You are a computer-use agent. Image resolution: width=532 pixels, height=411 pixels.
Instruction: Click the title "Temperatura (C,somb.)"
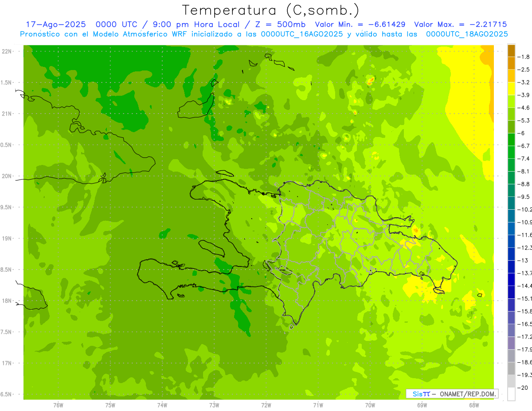click(x=270, y=10)
